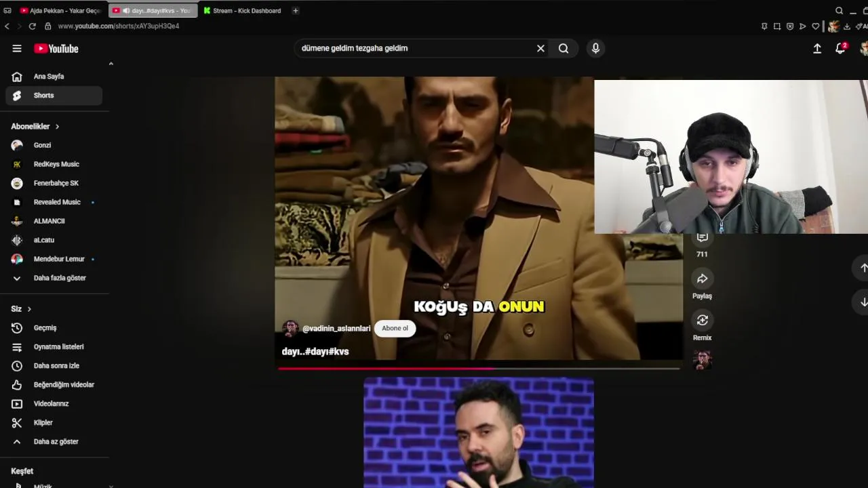Go to Ana Sayfa in sidebar

54,77
